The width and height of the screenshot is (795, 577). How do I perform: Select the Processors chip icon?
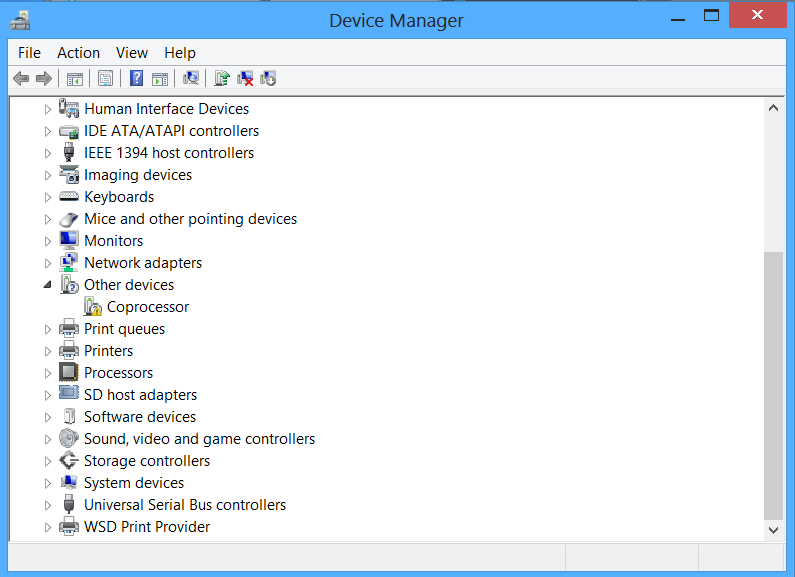pos(69,372)
